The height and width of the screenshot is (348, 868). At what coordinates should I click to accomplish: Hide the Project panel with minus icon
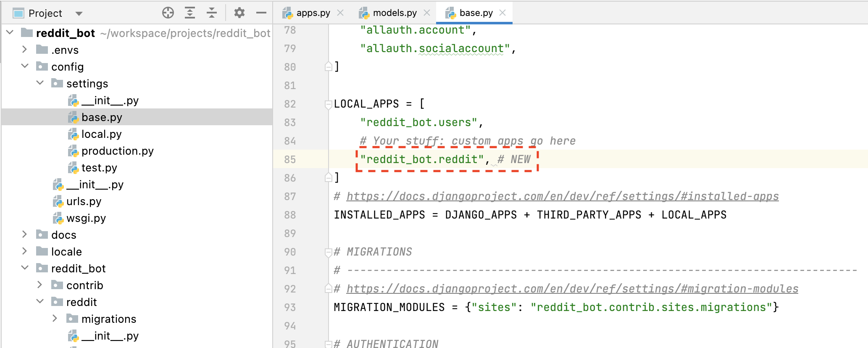point(261,13)
